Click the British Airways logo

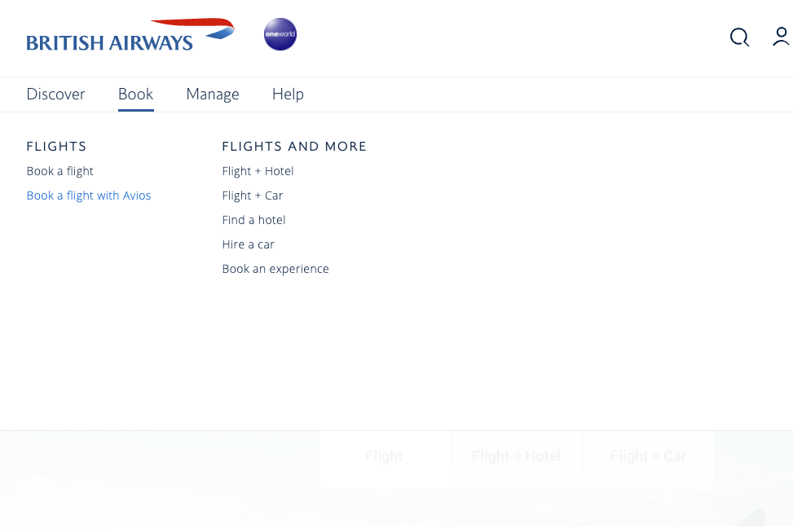[x=130, y=35]
